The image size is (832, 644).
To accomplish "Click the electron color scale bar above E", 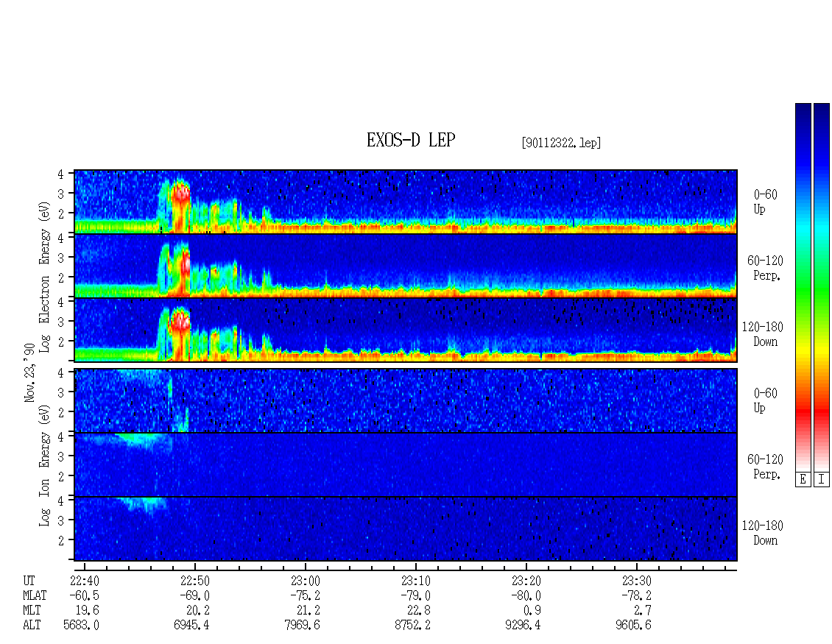I will coord(803,287).
